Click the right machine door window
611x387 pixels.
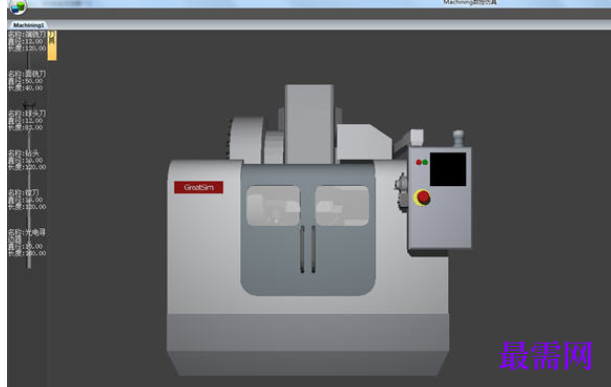tap(342, 206)
